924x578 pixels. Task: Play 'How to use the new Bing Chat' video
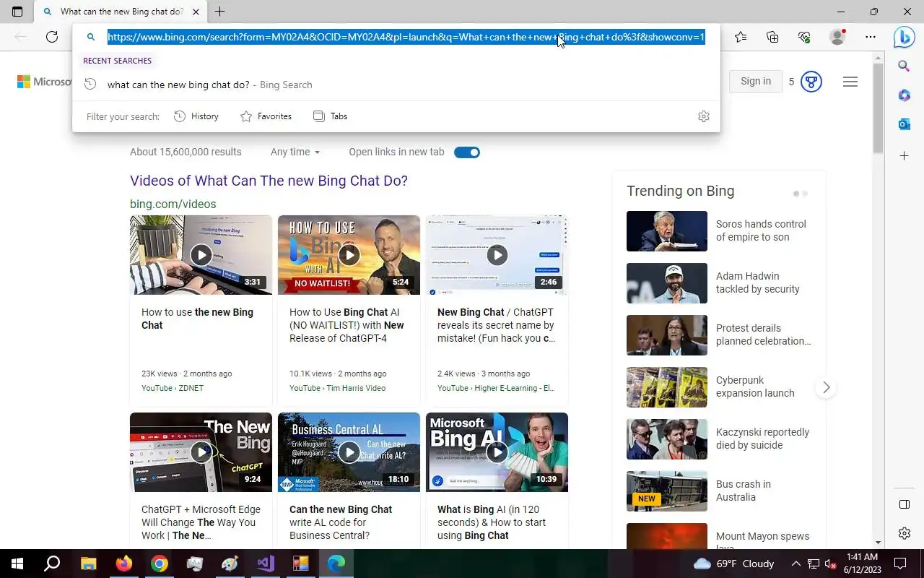coord(201,254)
